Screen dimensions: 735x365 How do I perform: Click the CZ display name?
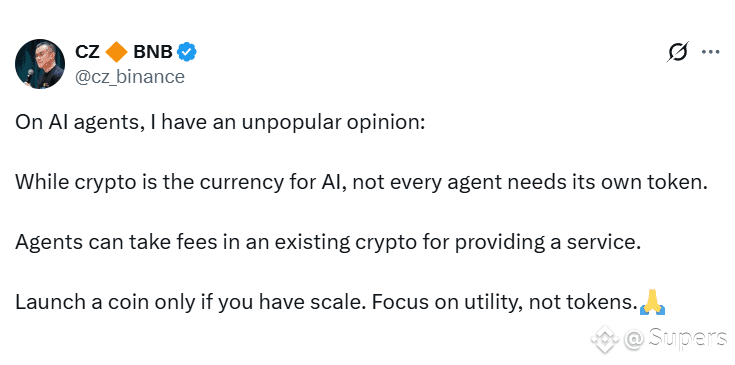coord(87,52)
